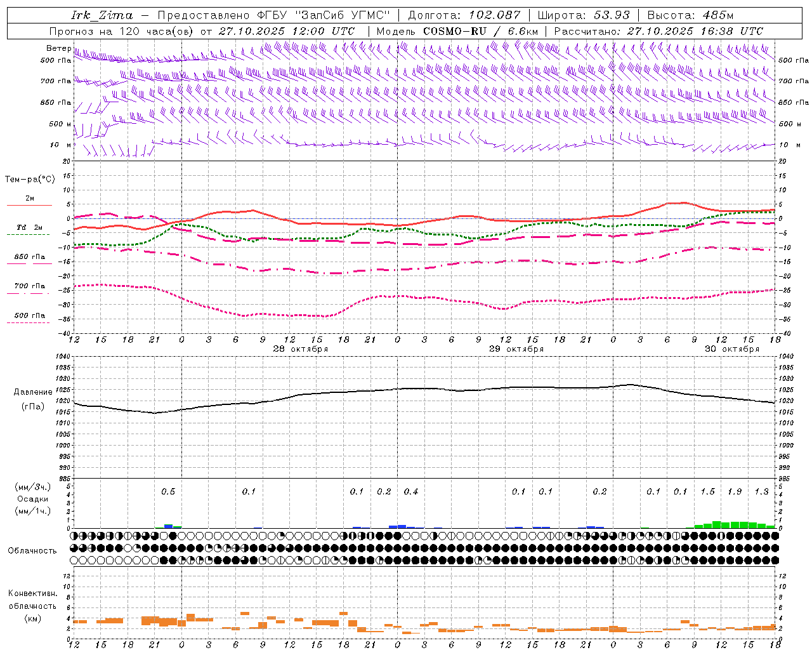
Task: Click the "850 гПа" temperature legend entry
Action: click(30, 258)
